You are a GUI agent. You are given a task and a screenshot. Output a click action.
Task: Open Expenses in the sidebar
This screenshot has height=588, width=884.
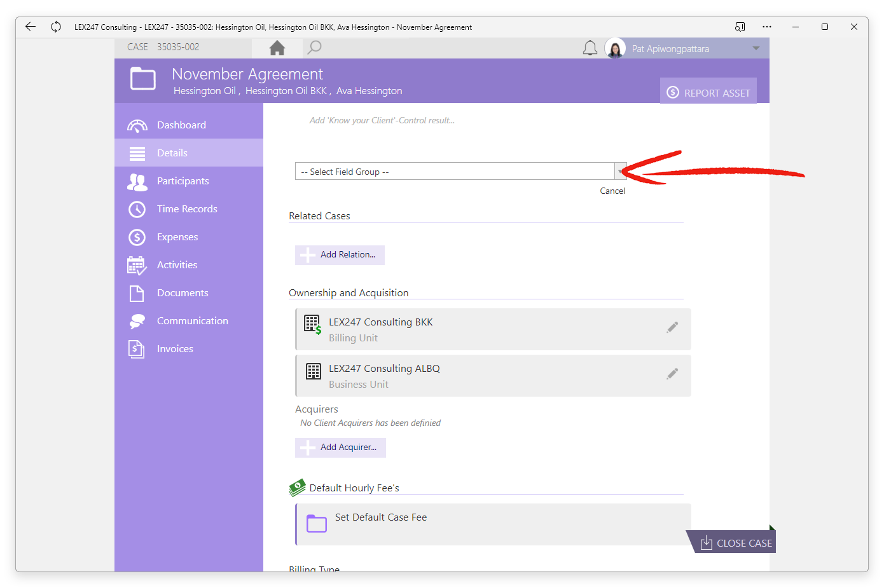click(189, 237)
